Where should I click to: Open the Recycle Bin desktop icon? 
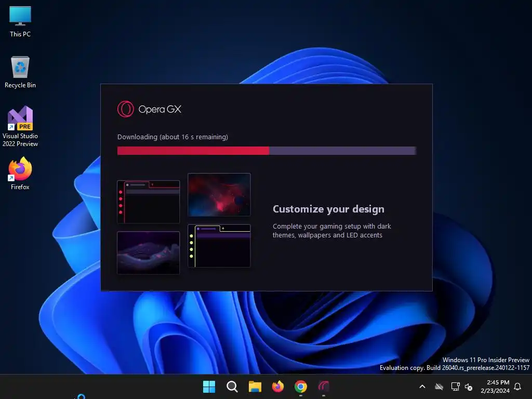[x=20, y=72]
